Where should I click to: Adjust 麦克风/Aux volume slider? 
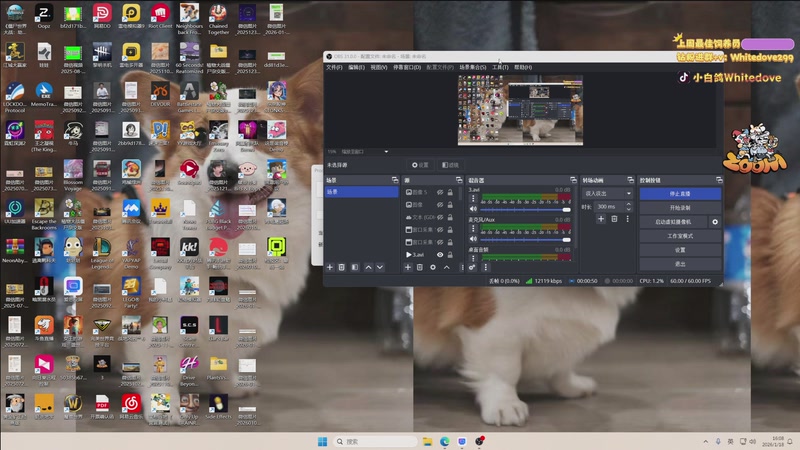pos(526,239)
